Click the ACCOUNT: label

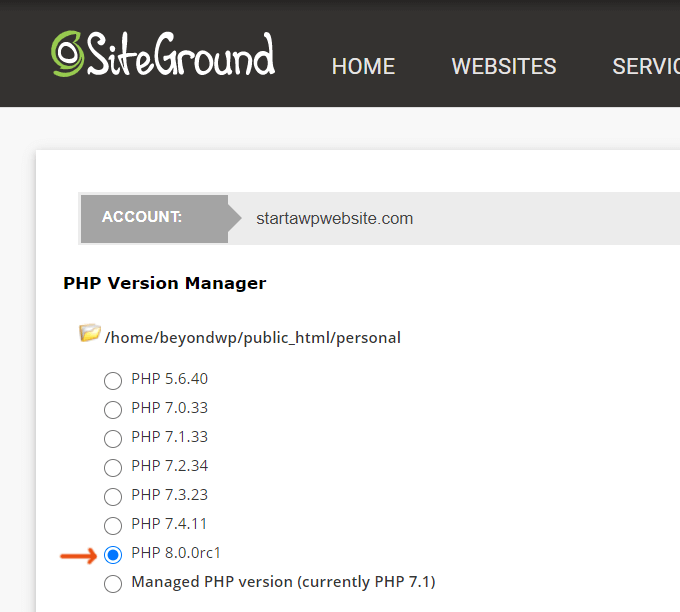pos(142,217)
